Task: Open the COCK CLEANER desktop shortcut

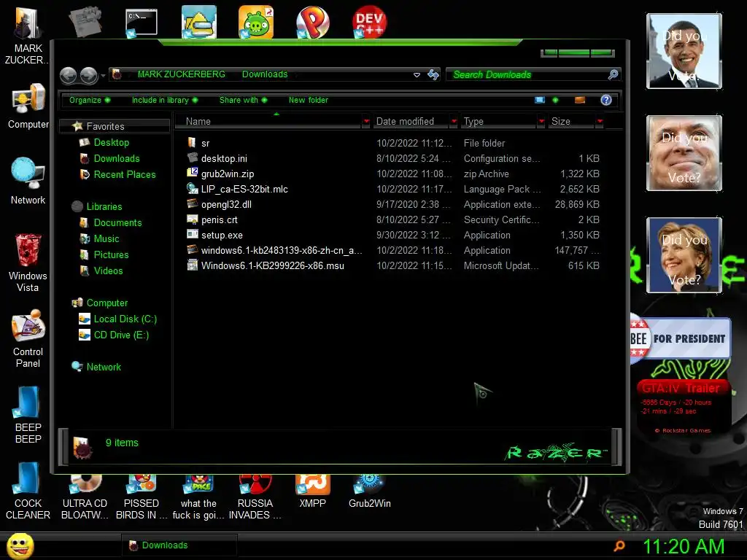Action: point(28,491)
